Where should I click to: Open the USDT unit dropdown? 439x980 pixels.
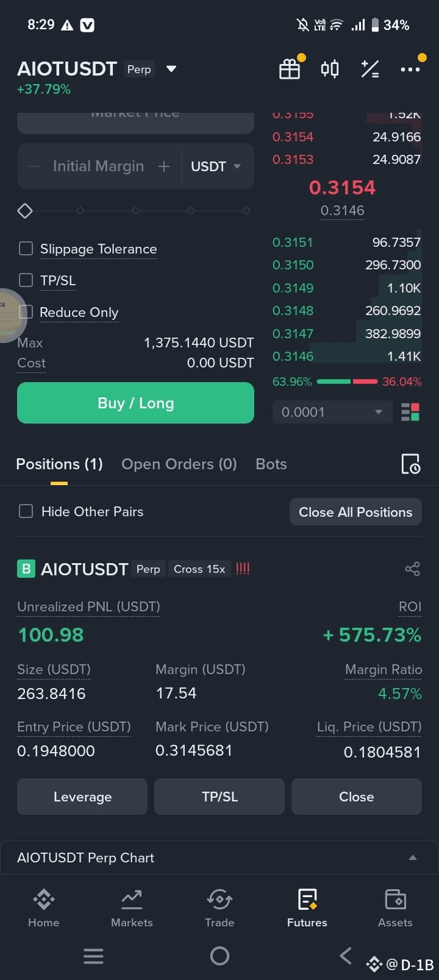[x=216, y=166]
